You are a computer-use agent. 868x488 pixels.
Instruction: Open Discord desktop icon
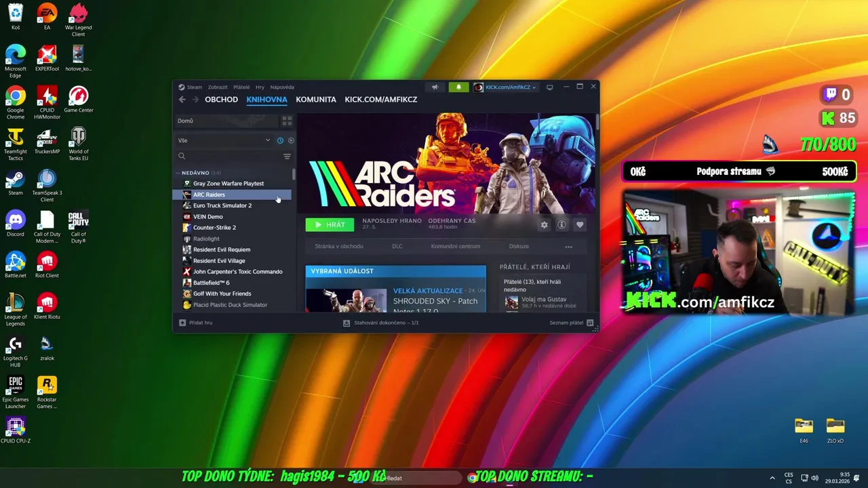[16, 224]
